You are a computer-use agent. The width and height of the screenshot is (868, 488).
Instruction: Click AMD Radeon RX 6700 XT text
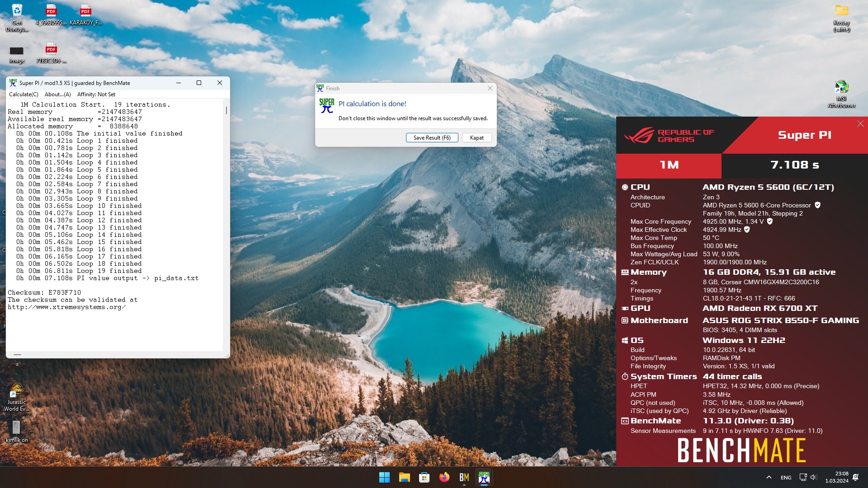point(760,308)
